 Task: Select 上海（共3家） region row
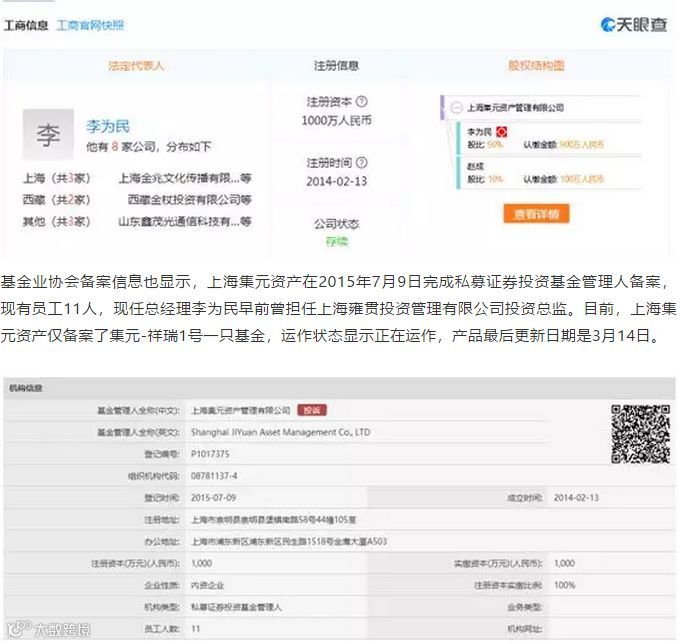(57, 178)
